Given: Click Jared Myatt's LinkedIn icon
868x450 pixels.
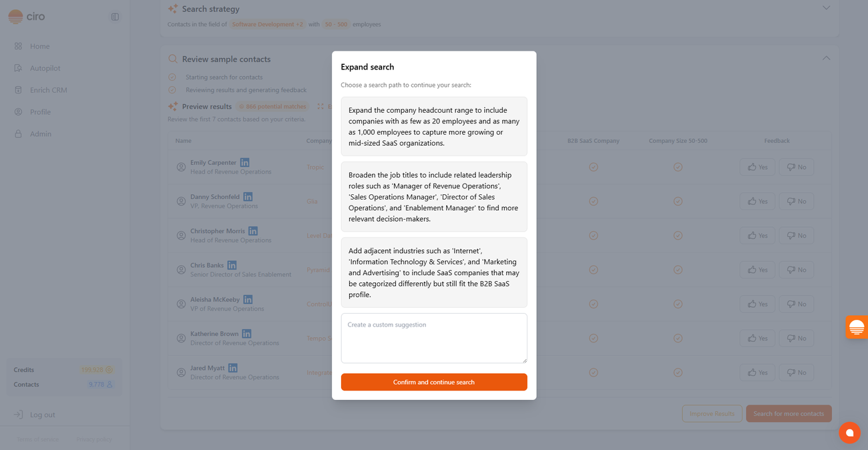Looking at the screenshot, I should coord(233,368).
